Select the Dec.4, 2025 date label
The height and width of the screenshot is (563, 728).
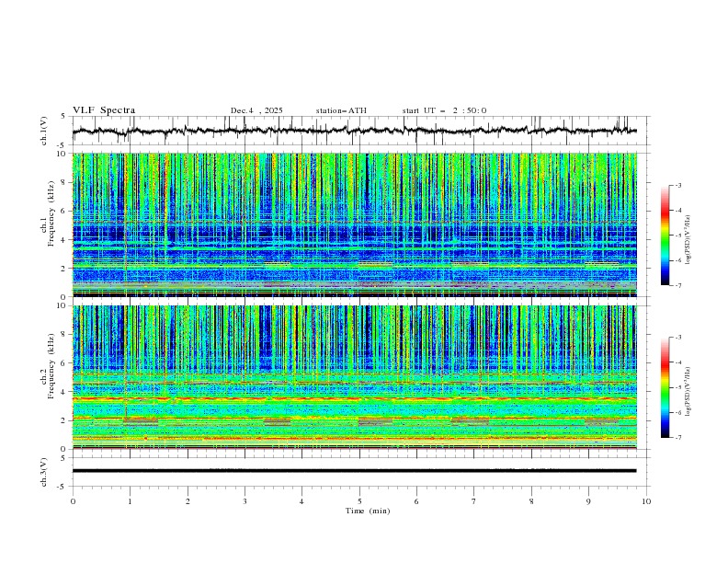coord(256,110)
